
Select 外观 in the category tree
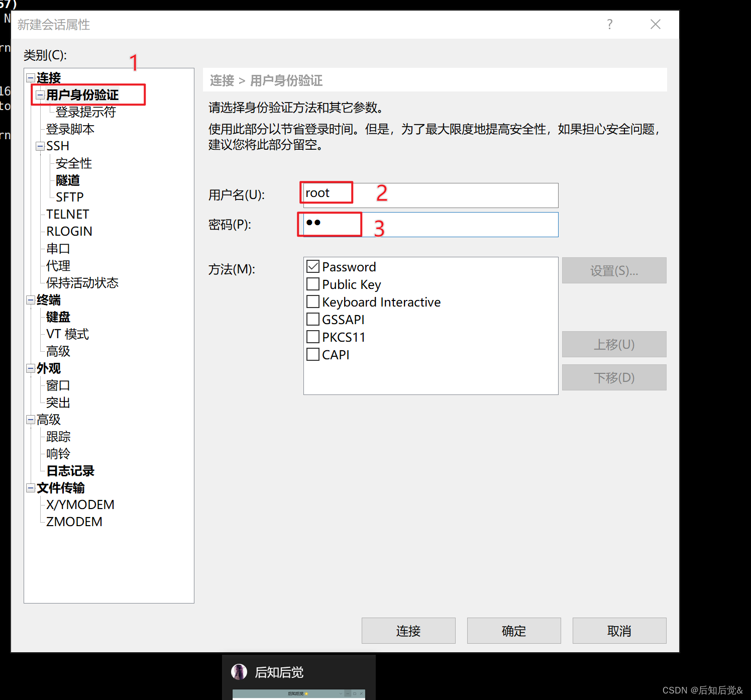[x=49, y=368]
